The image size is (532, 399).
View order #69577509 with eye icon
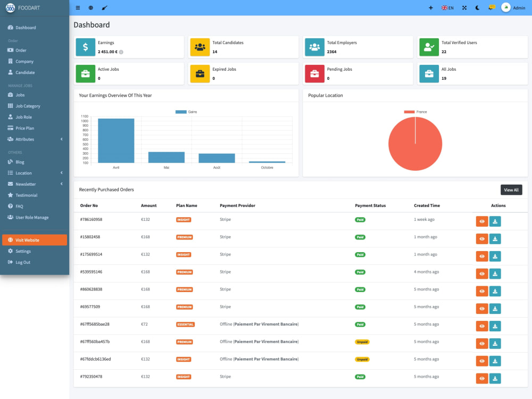coord(482,309)
